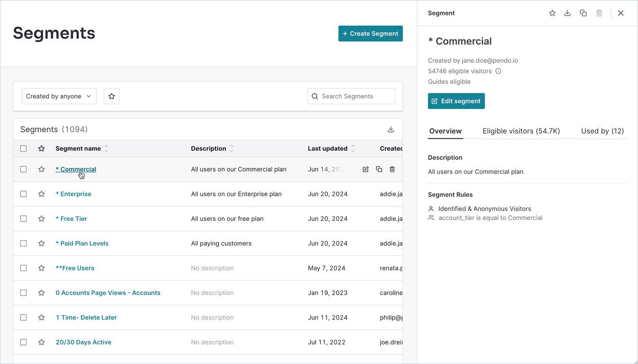Viewport: 638px width, 364px height.
Task: Tick the select-all segments checkbox
Action: pos(23,148)
